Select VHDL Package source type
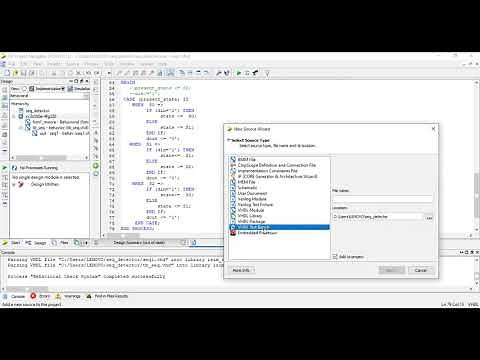This screenshot has width=480, height=360. 251,222
